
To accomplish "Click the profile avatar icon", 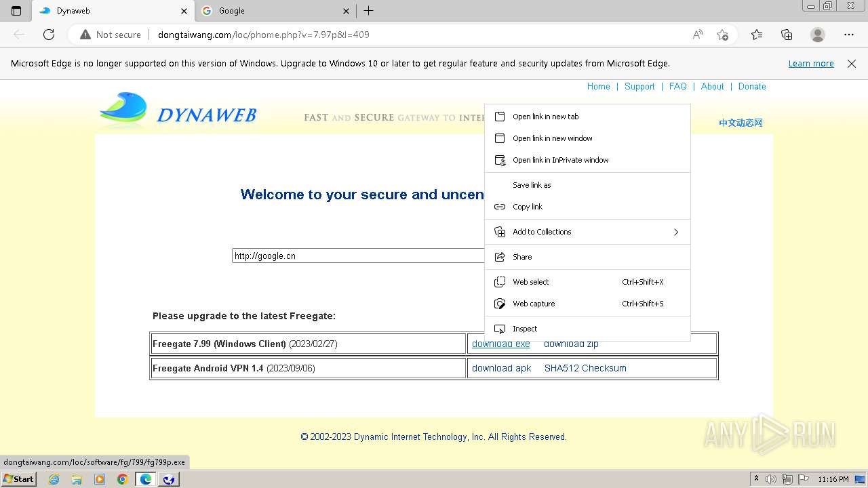I will [818, 35].
